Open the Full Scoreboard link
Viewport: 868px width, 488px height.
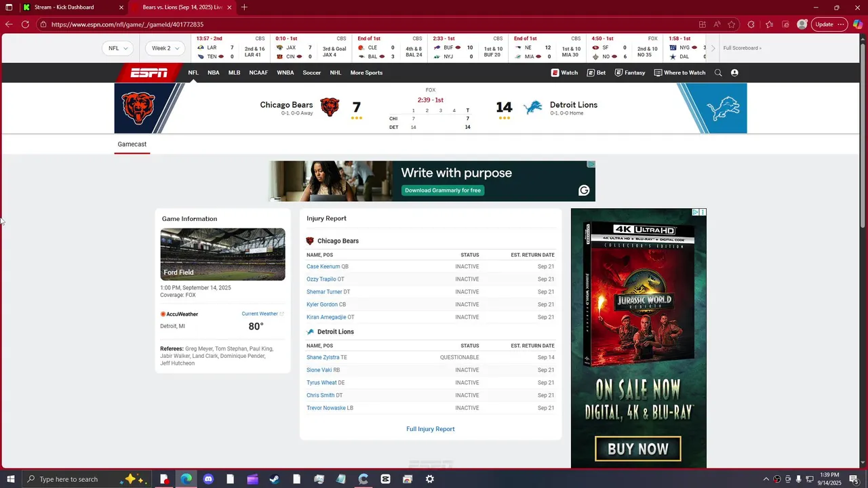click(x=742, y=48)
